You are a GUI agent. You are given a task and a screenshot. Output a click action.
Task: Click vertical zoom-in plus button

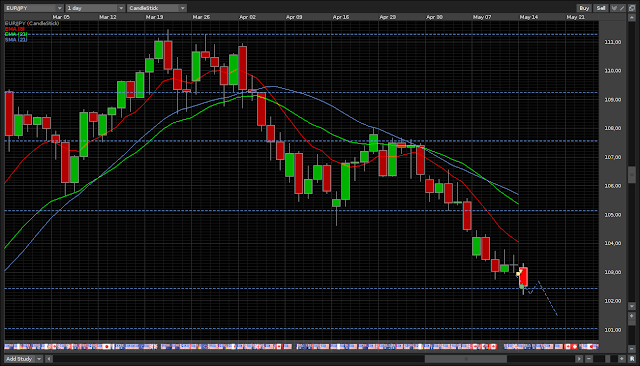[x=632, y=316]
